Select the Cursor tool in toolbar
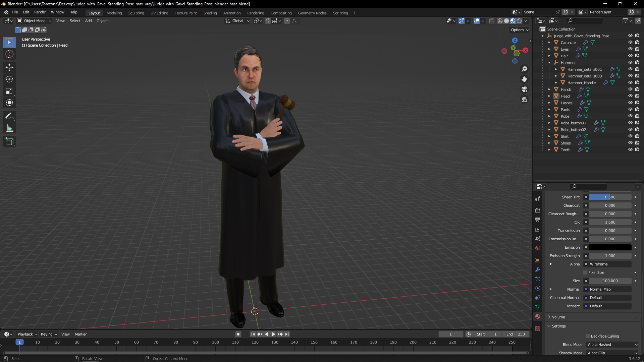 click(9, 54)
